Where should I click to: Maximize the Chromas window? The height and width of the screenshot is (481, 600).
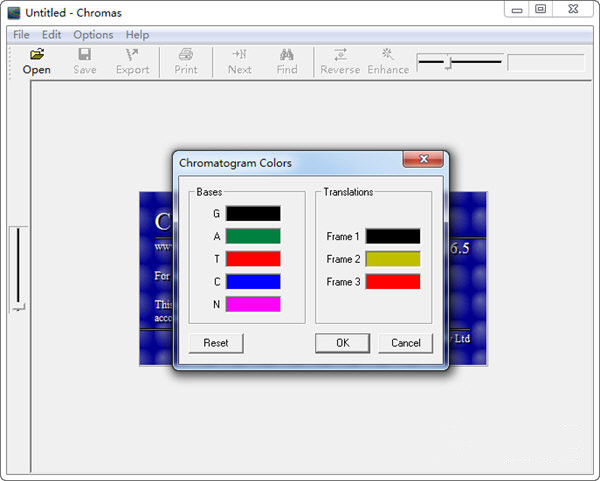pyautogui.click(x=540, y=10)
